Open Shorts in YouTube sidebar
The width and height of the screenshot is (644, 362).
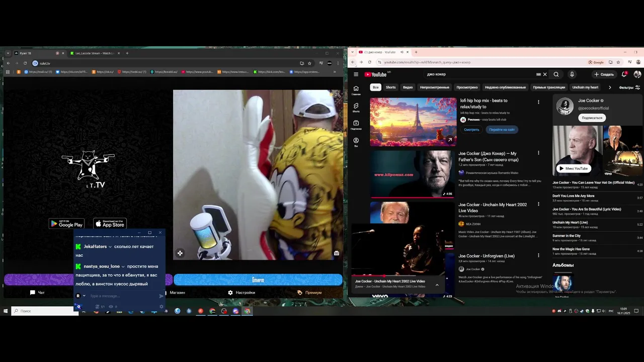tap(356, 108)
